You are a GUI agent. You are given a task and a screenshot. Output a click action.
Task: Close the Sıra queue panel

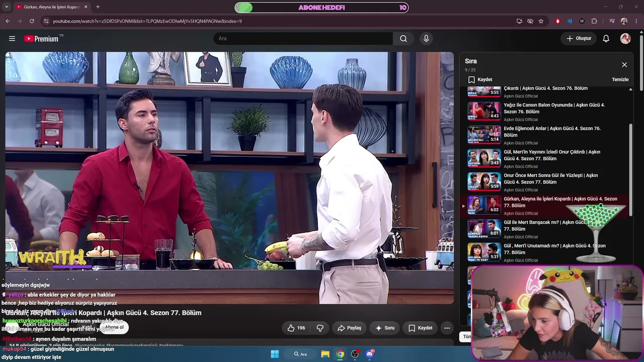pos(624,65)
